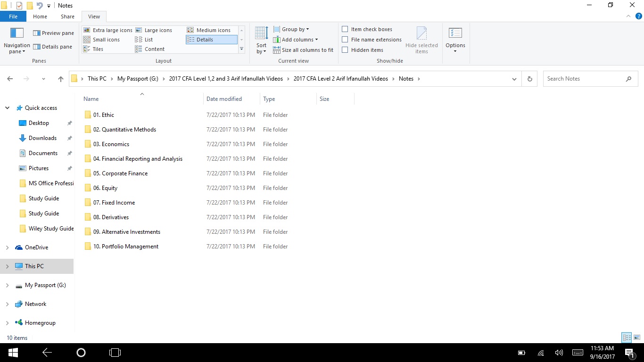Select the 04. Financial Reporting and Analysis folder
The image size is (644, 362).
(x=138, y=159)
